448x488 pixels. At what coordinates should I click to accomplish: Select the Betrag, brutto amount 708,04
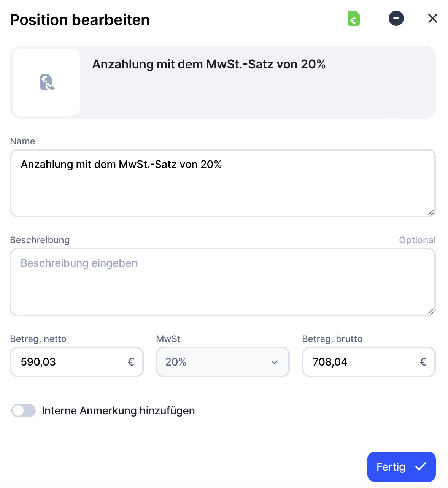pos(330,362)
